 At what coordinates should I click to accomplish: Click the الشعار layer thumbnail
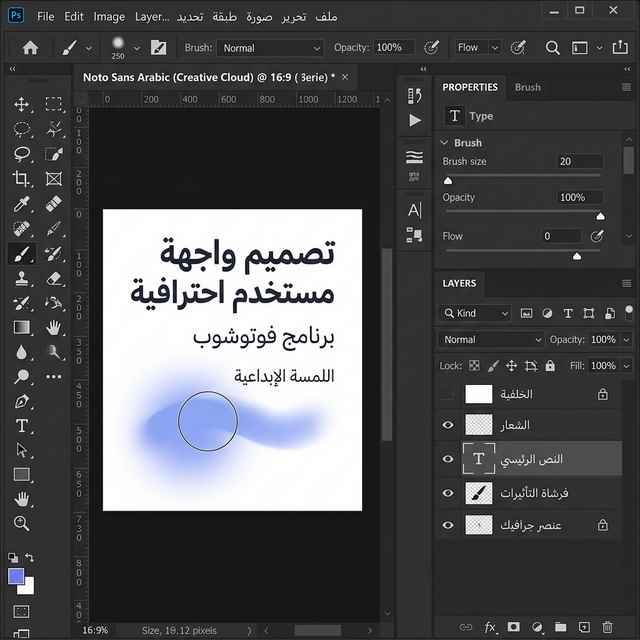pyautogui.click(x=479, y=425)
